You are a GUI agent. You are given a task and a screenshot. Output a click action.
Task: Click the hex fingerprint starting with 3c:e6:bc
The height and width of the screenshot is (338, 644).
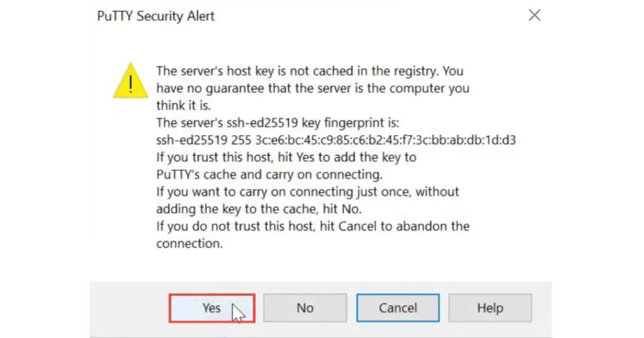[386, 140]
